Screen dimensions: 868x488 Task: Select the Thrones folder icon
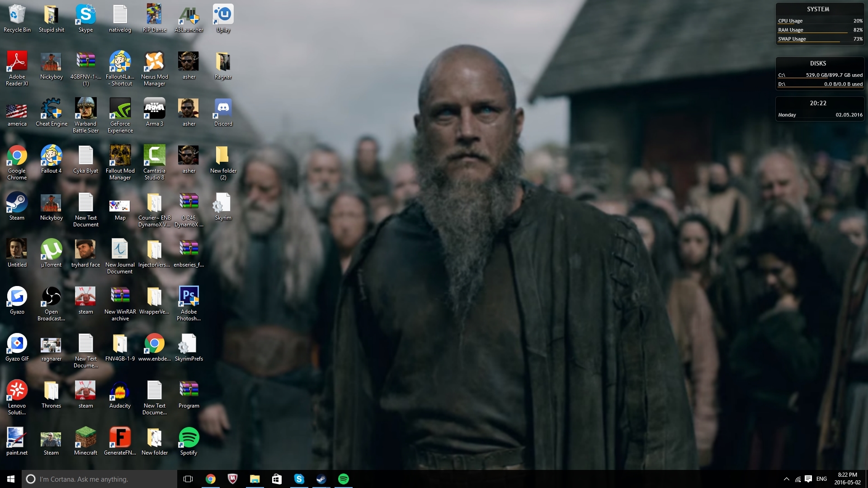[51, 395]
